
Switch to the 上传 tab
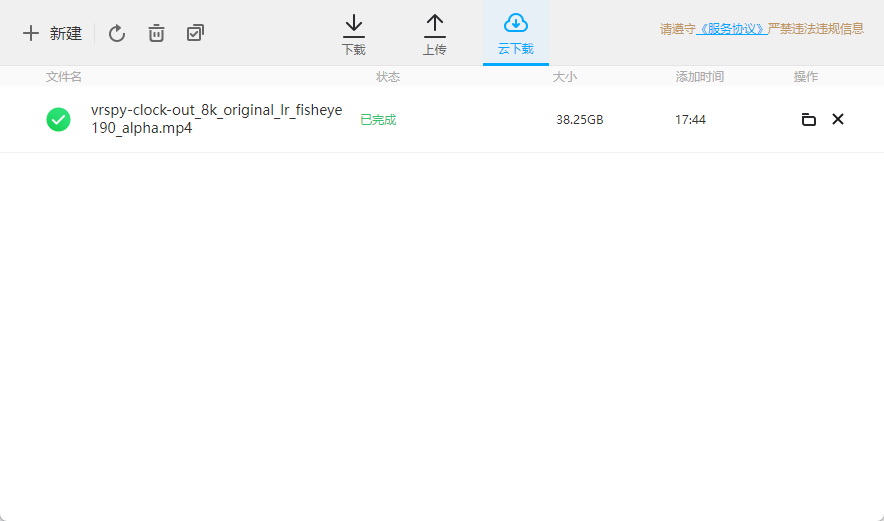(x=435, y=35)
